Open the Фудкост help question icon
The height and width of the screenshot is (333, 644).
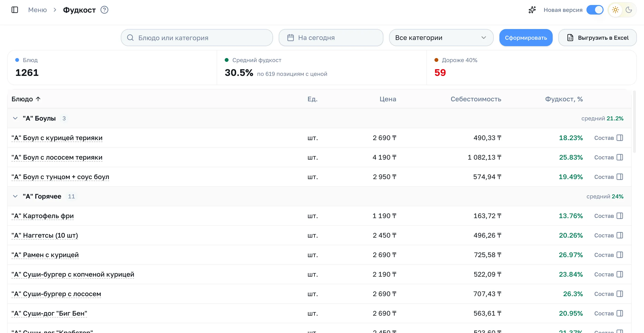click(104, 10)
